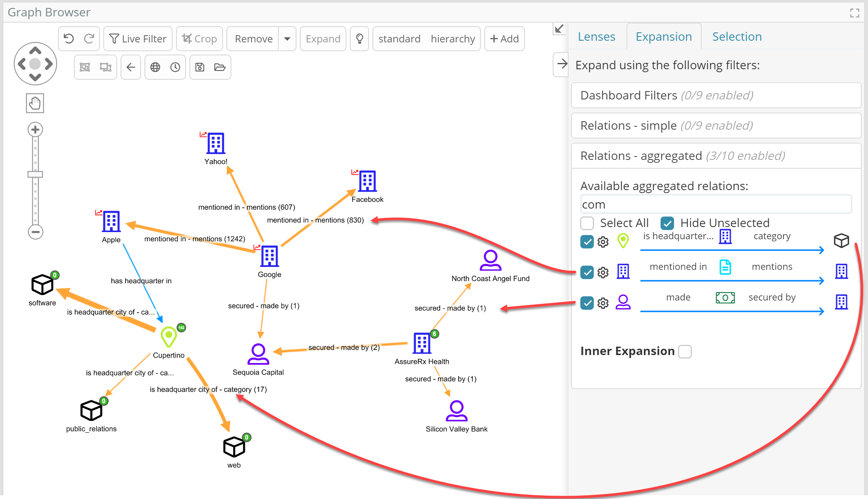The width and height of the screenshot is (868, 499).
Task: Select the Apple company node
Action: pos(111,222)
